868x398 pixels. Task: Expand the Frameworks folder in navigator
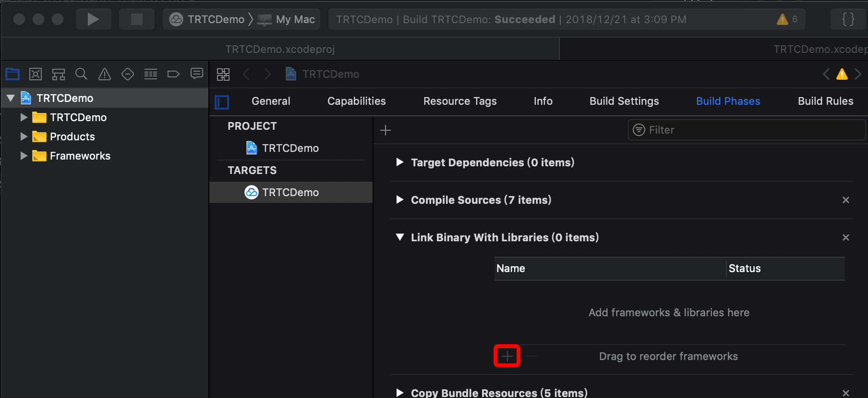24,156
